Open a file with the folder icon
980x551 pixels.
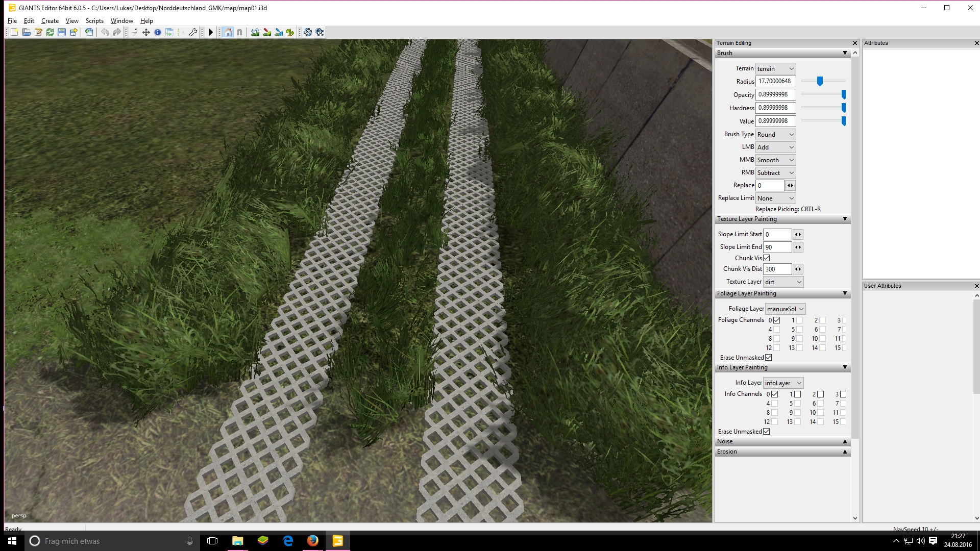pos(26,32)
